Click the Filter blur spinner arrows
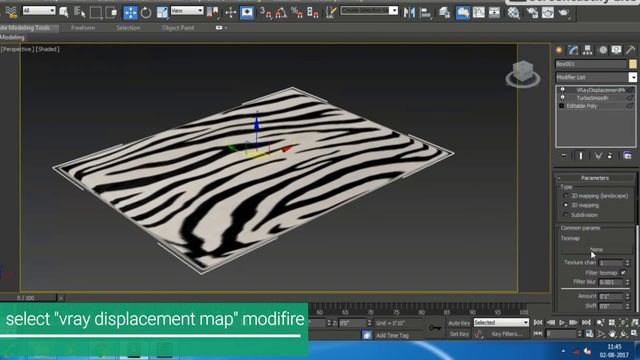The width and height of the screenshot is (640, 360). coord(628,282)
